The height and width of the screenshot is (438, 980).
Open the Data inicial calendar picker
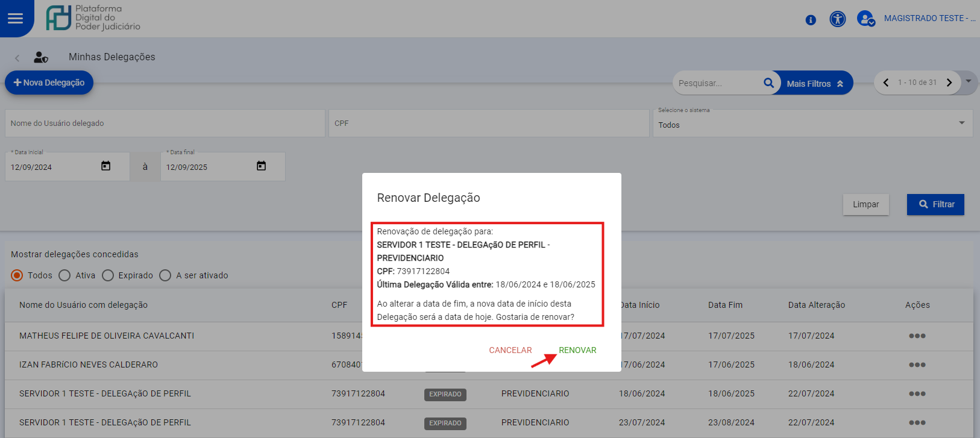[x=106, y=166]
